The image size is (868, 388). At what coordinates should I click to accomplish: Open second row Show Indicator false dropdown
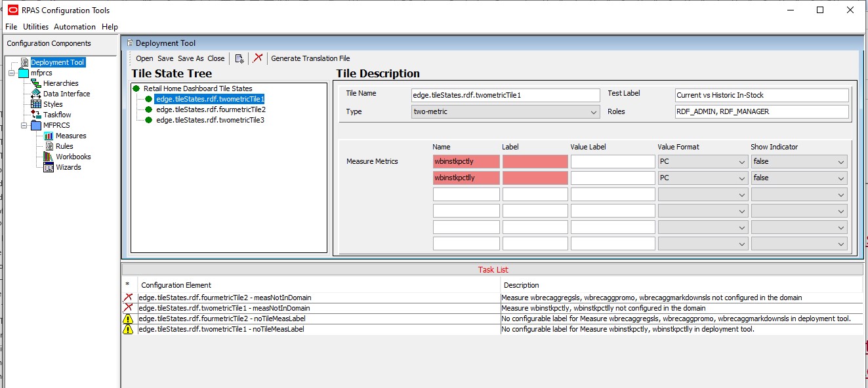[x=799, y=178]
